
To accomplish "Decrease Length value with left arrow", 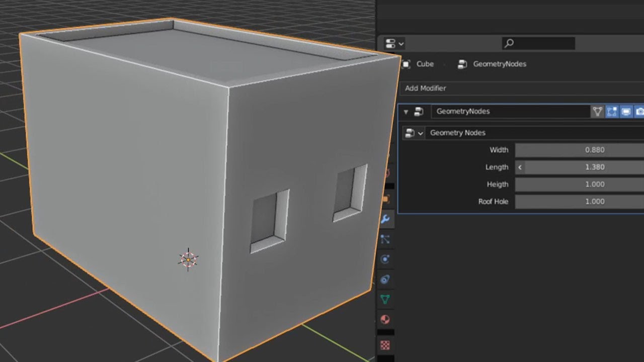I will point(520,167).
